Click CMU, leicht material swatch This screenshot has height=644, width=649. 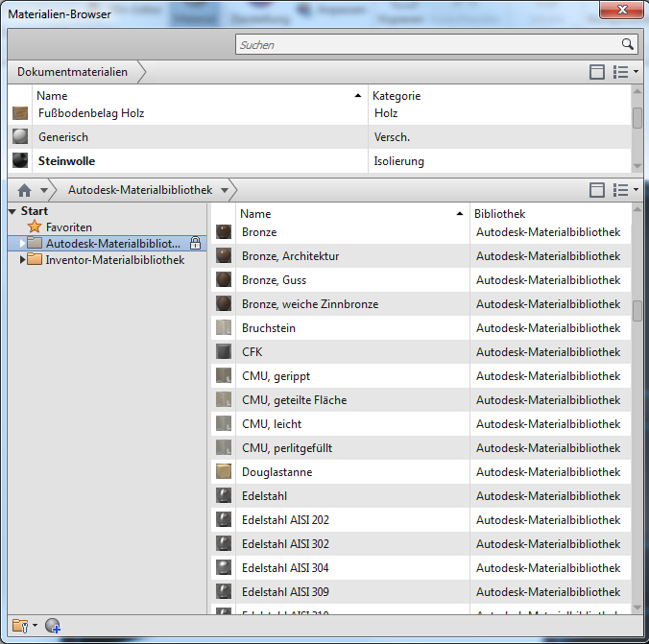224,424
